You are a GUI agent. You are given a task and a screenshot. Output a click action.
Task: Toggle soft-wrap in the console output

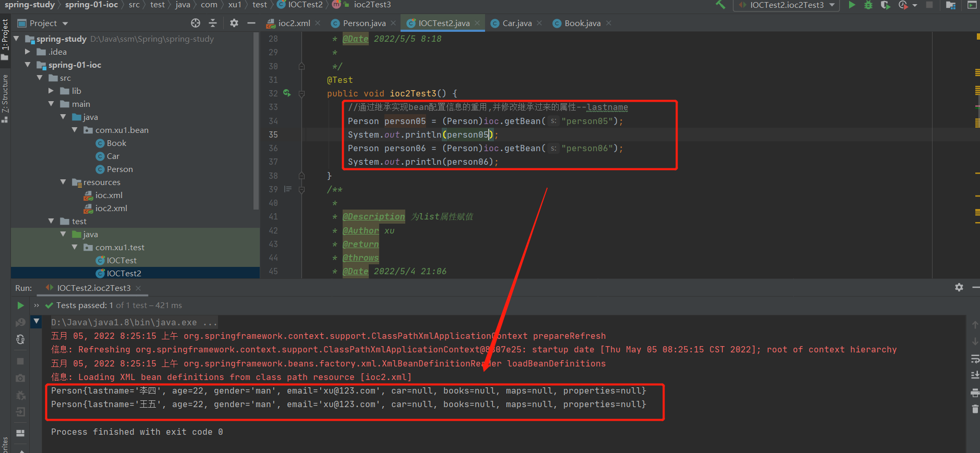coord(975,359)
